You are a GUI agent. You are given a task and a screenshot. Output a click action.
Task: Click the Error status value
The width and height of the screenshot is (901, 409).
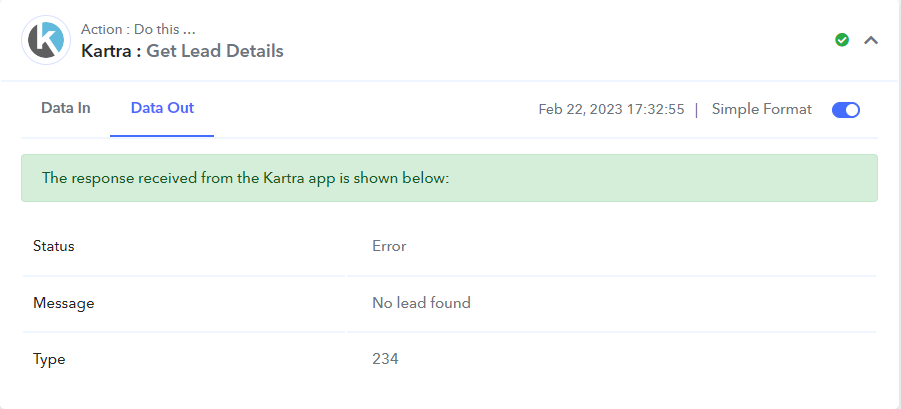[389, 246]
